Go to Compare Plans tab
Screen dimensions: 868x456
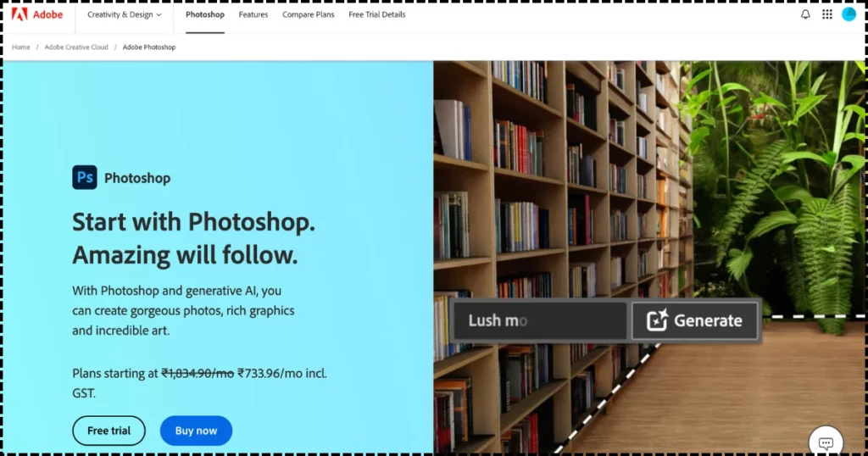coord(309,14)
